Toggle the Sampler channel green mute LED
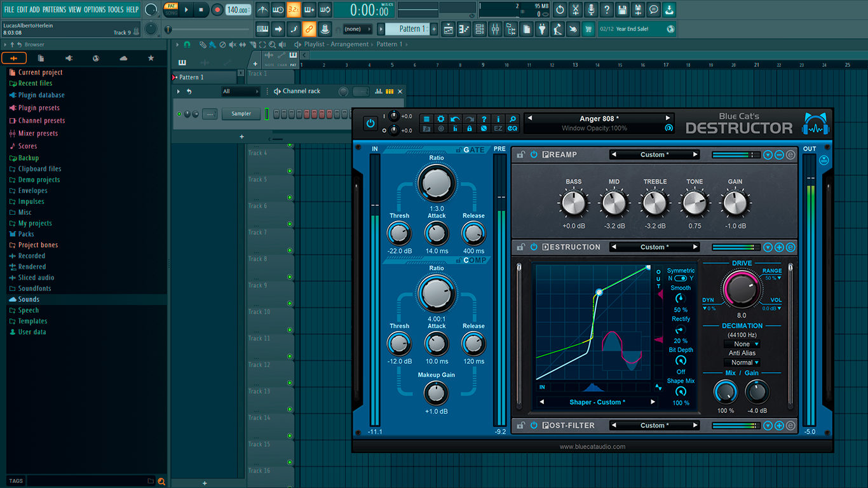868x488 pixels. pos(179,114)
